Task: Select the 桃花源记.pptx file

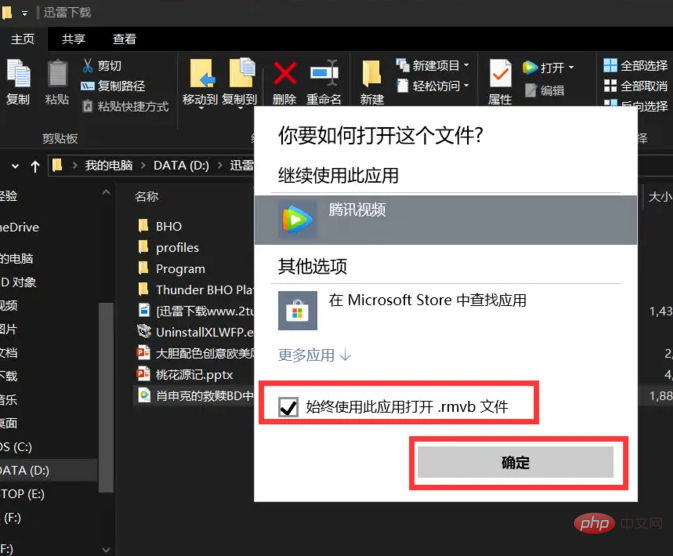Action: [185, 374]
